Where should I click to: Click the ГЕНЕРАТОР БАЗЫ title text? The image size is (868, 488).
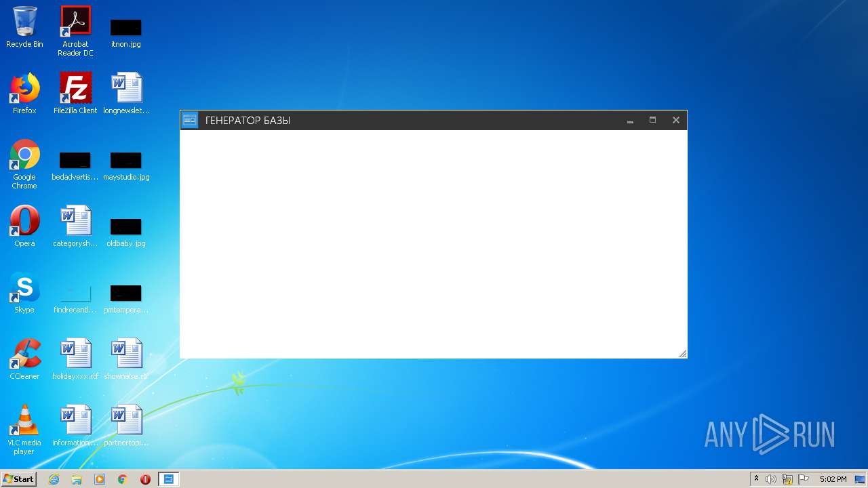pyautogui.click(x=248, y=121)
